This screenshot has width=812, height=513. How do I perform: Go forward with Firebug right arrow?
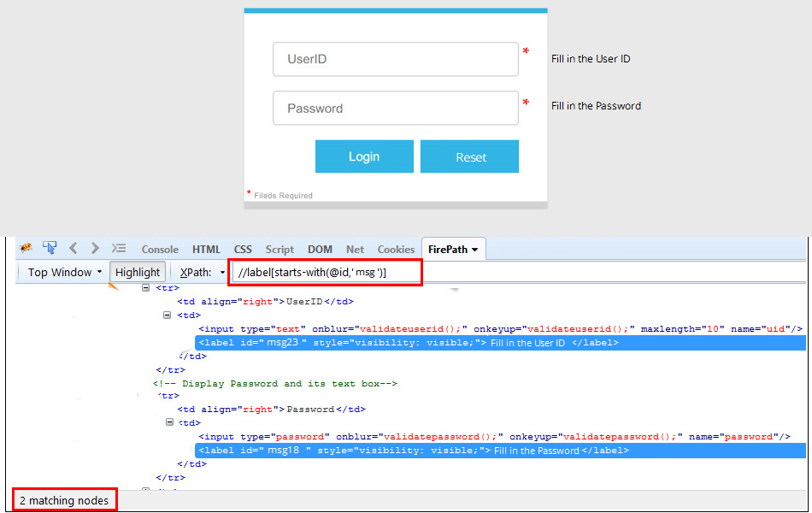95,248
